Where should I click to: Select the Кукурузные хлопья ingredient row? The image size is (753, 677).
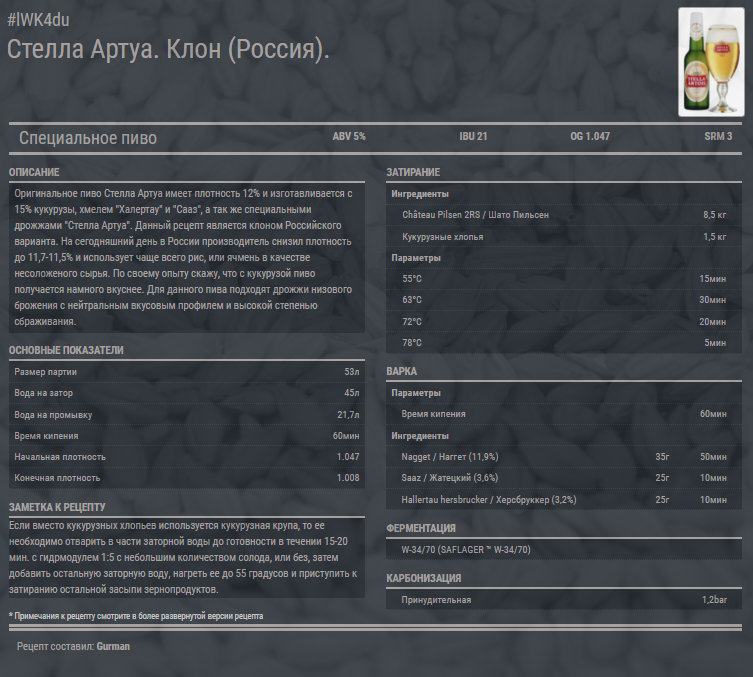pyautogui.click(x=564, y=237)
